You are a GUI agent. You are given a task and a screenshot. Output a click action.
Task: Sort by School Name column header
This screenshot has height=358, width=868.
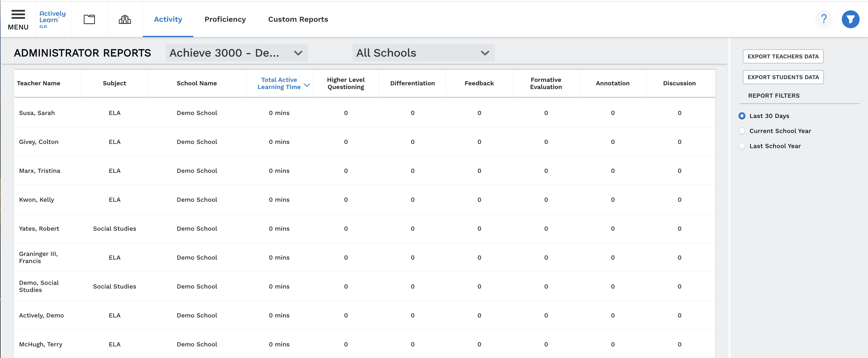pyautogui.click(x=196, y=83)
